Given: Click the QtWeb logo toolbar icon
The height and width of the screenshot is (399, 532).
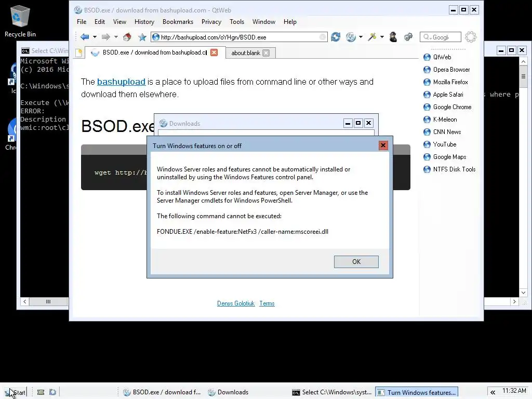Looking at the screenshot, I should 351,37.
